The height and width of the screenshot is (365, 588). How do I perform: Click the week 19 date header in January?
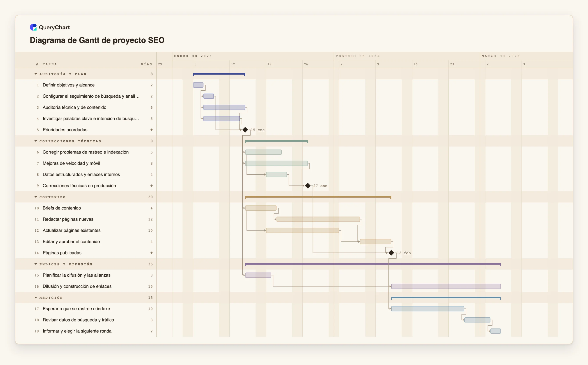click(270, 64)
